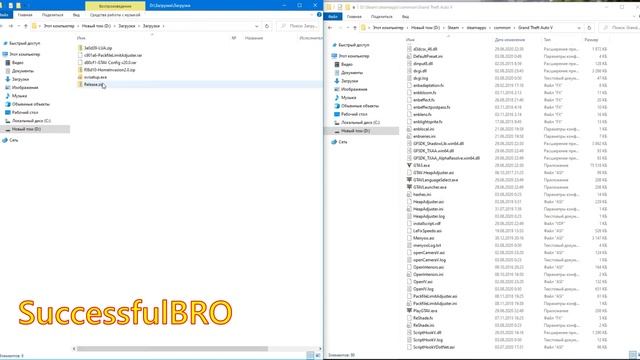
Task: Click chevron after Steam in GTA V breadcrumb
Action: (462, 28)
